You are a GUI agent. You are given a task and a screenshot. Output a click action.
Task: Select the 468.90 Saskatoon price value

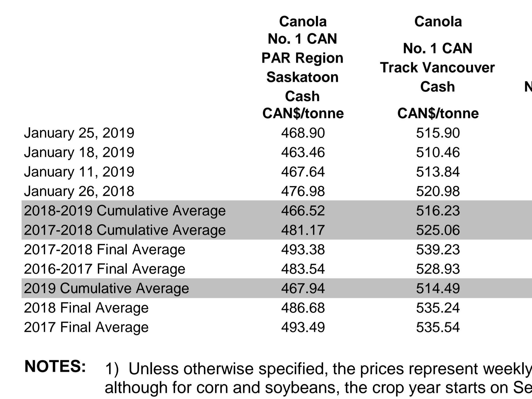pyautogui.click(x=303, y=133)
